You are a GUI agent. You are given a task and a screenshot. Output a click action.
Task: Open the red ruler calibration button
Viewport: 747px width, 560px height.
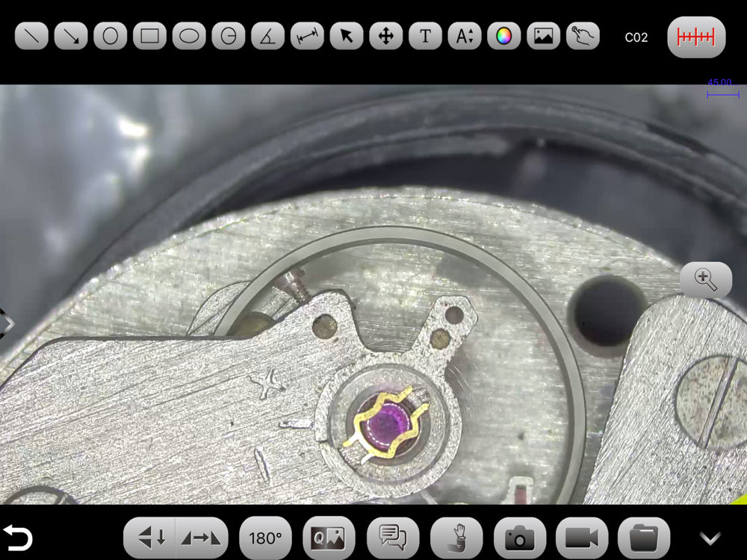pyautogui.click(x=696, y=37)
